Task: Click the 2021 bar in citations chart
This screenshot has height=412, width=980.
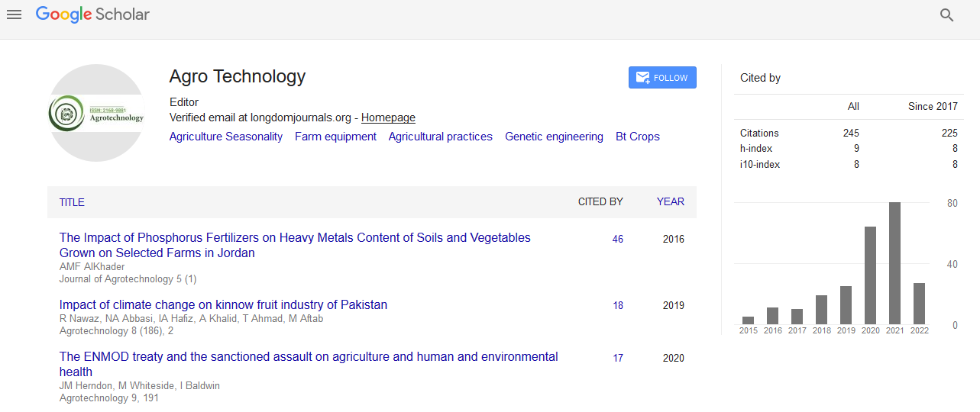Action: pos(894,263)
